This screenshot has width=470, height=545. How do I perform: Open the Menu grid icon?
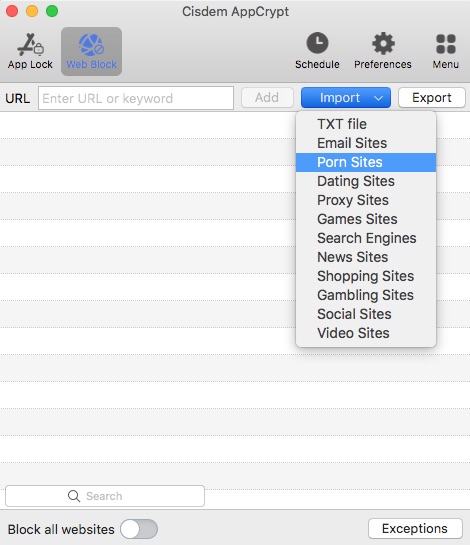(x=446, y=44)
